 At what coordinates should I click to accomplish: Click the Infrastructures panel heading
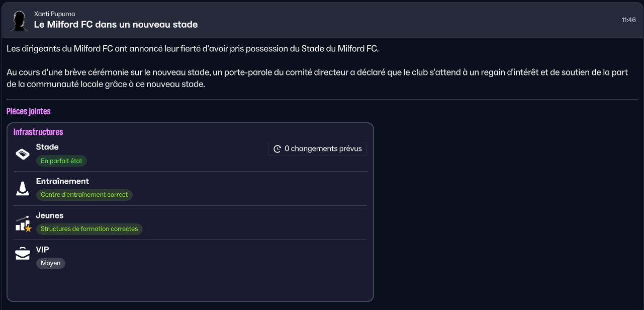(38, 132)
